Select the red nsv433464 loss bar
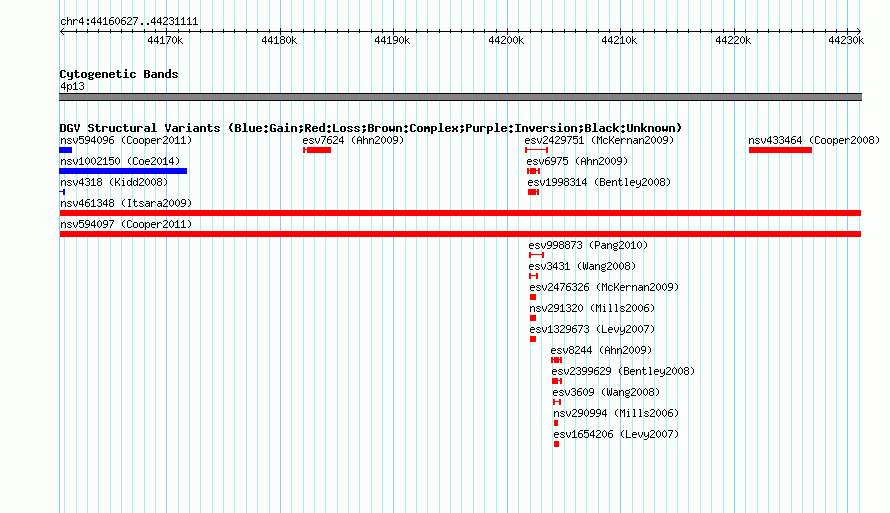This screenshot has width=890, height=513. coord(780,150)
